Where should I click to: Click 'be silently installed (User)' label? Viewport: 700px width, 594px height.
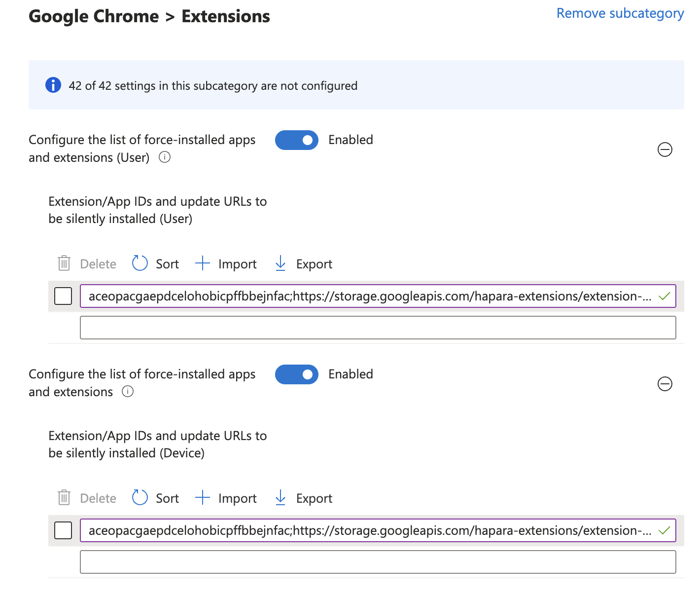[120, 219]
